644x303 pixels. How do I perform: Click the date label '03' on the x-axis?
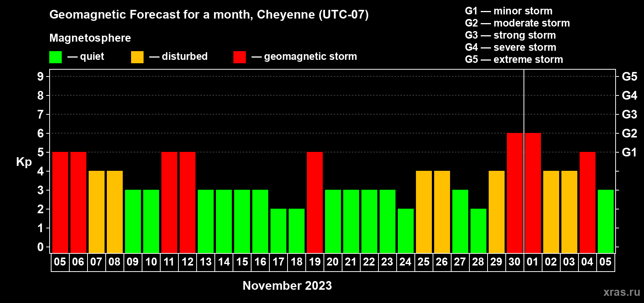pos(569,262)
